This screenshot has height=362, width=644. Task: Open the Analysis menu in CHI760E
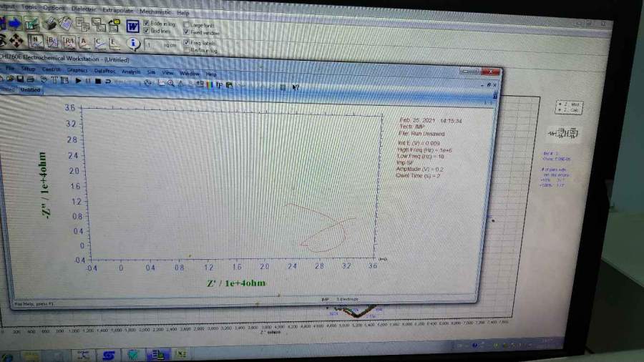click(x=131, y=72)
